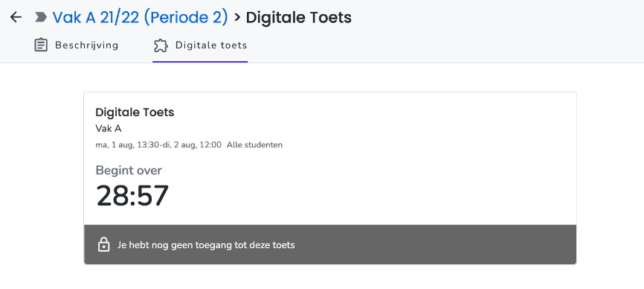Click the test date range text
Image resolution: width=644 pixels, height=289 pixels.
158,144
